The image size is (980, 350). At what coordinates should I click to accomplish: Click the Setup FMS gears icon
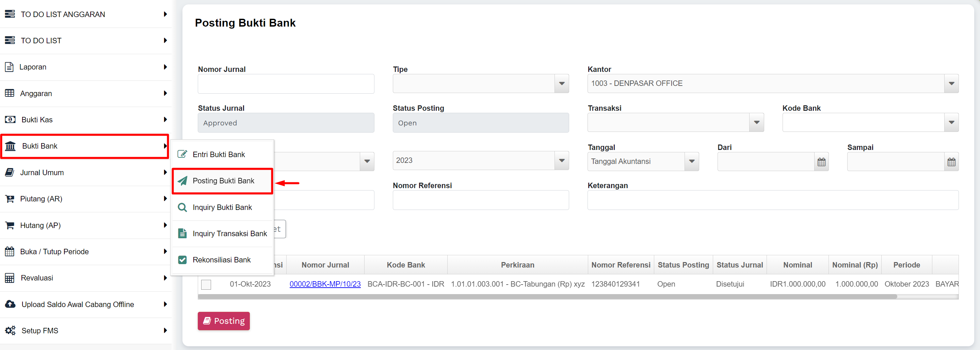click(10, 331)
